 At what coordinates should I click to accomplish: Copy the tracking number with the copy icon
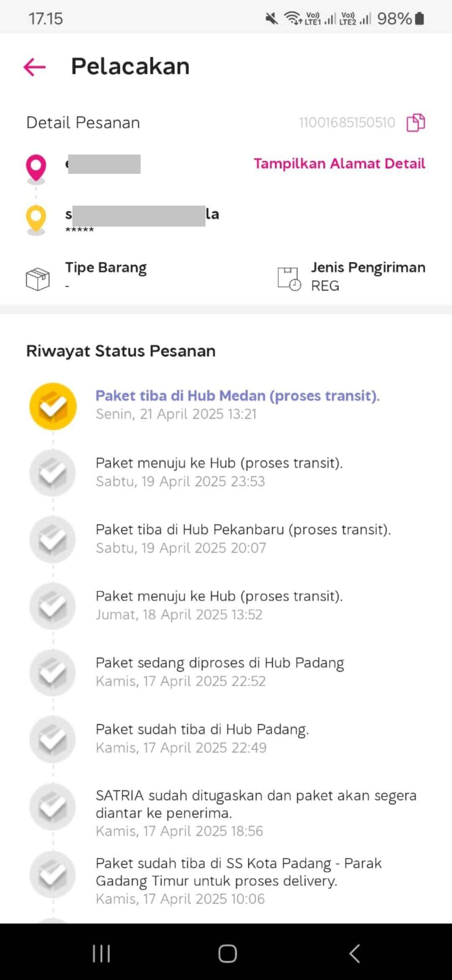[416, 123]
